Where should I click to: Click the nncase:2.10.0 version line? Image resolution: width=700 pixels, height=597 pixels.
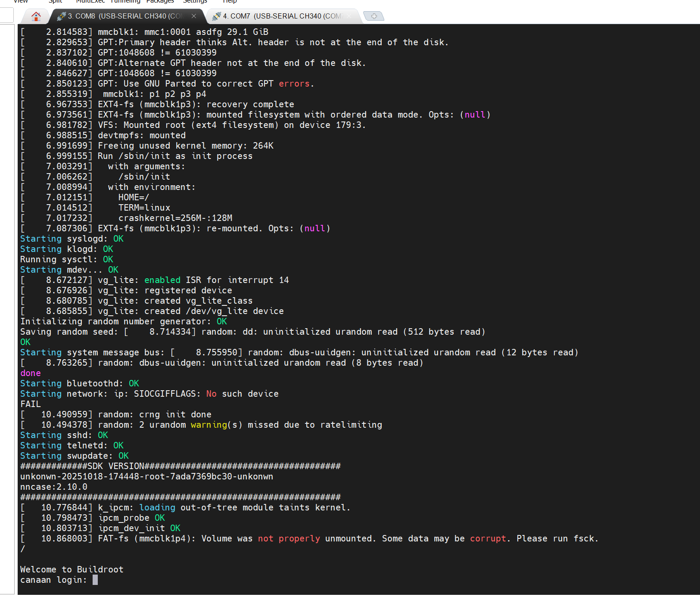54,487
